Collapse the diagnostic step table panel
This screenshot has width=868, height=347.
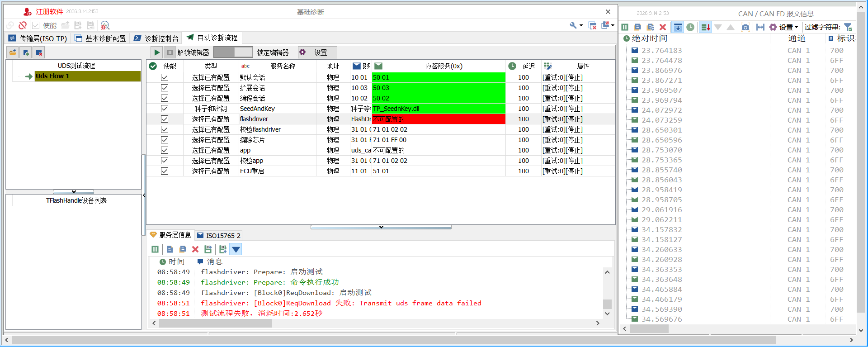click(381, 227)
